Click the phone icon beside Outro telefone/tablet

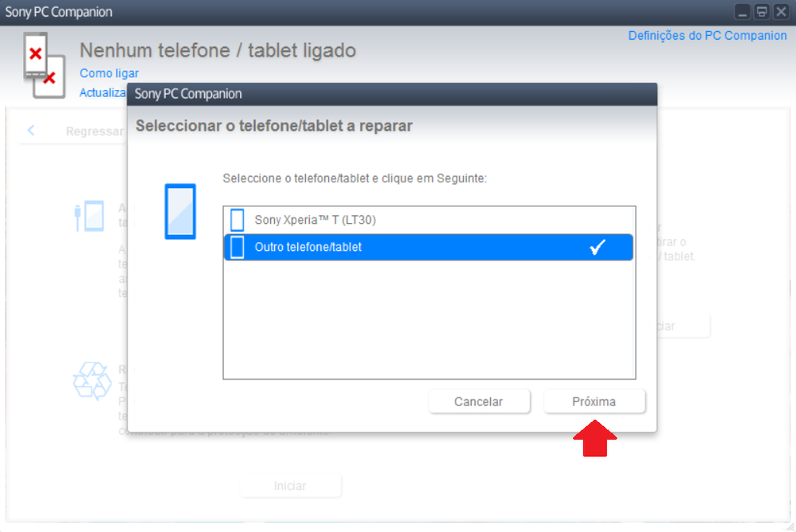[237, 247]
